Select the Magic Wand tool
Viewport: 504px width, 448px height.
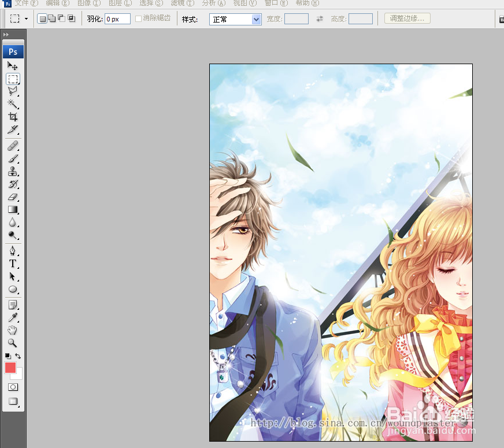click(13, 104)
